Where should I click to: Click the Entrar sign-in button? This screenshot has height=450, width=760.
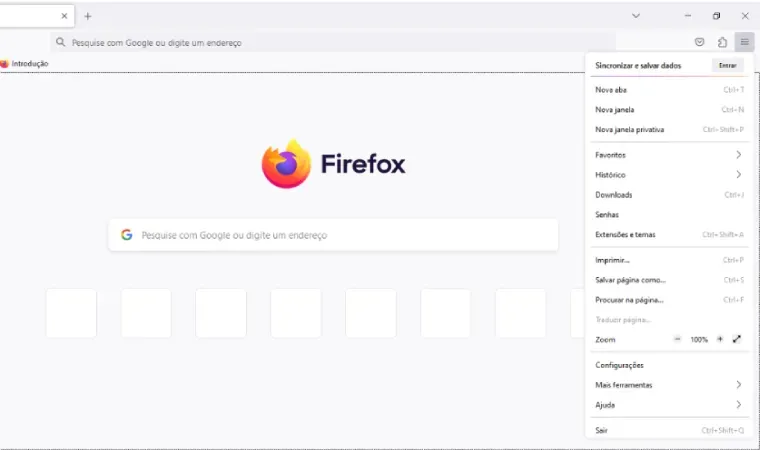[728, 65]
